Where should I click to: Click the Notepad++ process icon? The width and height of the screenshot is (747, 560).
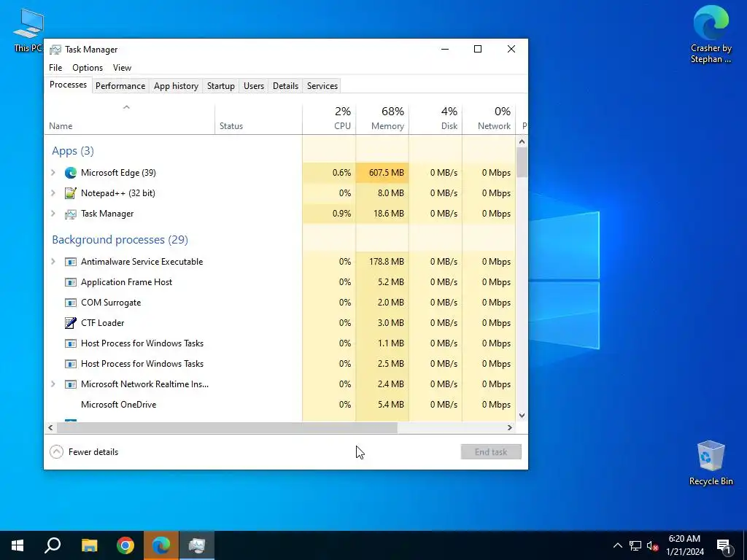point(71,193)
